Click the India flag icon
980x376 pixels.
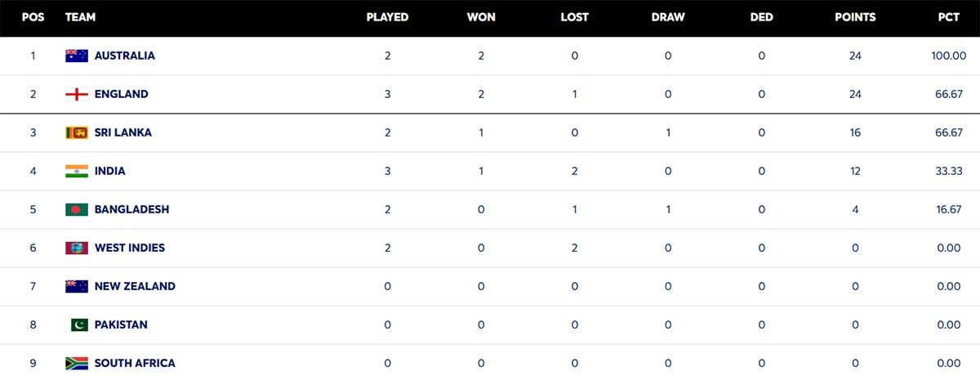77,171
